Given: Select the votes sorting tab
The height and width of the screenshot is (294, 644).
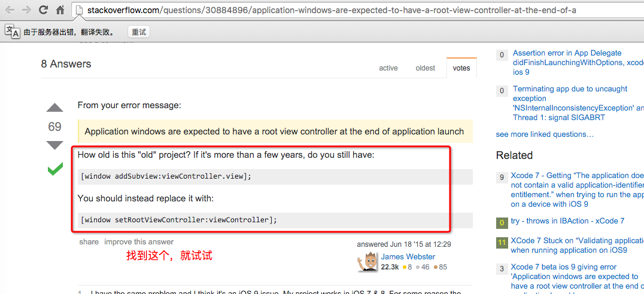Looking at the screenshot, I should (461, 68).
